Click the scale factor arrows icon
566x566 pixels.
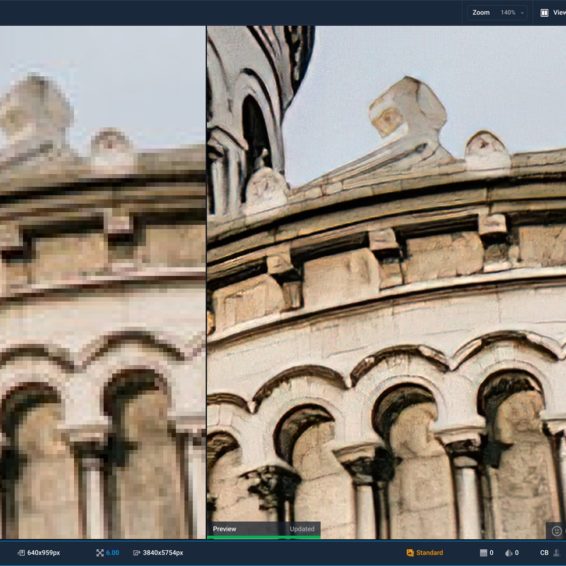click(x=100, y=553)
